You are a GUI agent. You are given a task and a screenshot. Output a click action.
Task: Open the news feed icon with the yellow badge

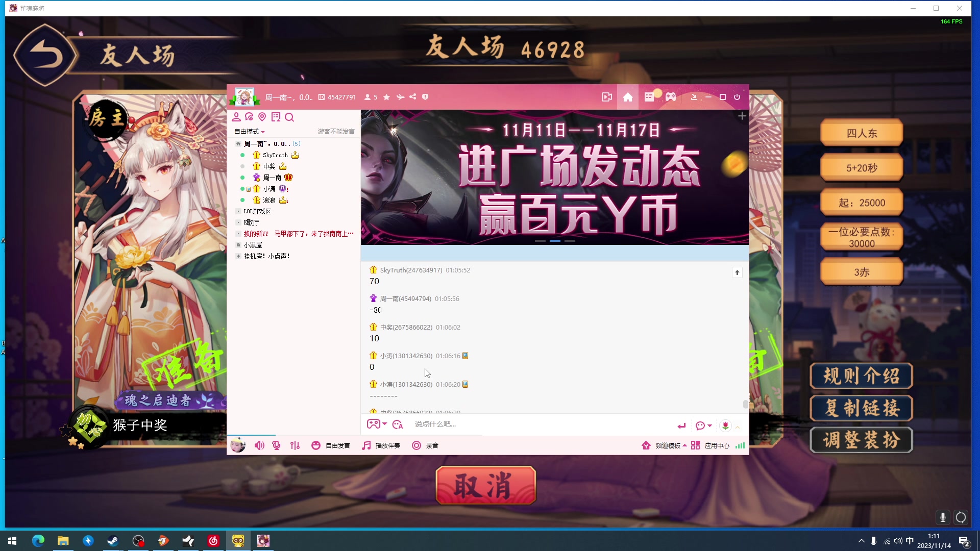(x=650, y=96)
